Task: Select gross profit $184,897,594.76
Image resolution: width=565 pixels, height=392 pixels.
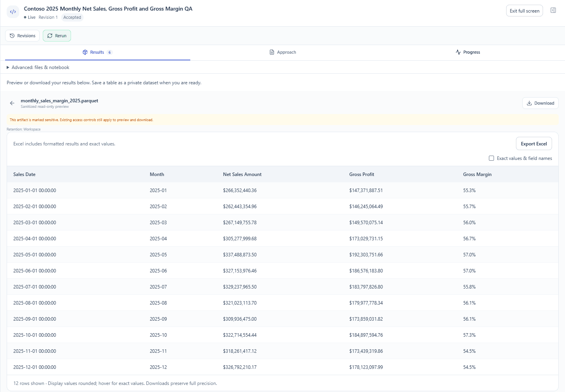Action: (x=366, y=335)
